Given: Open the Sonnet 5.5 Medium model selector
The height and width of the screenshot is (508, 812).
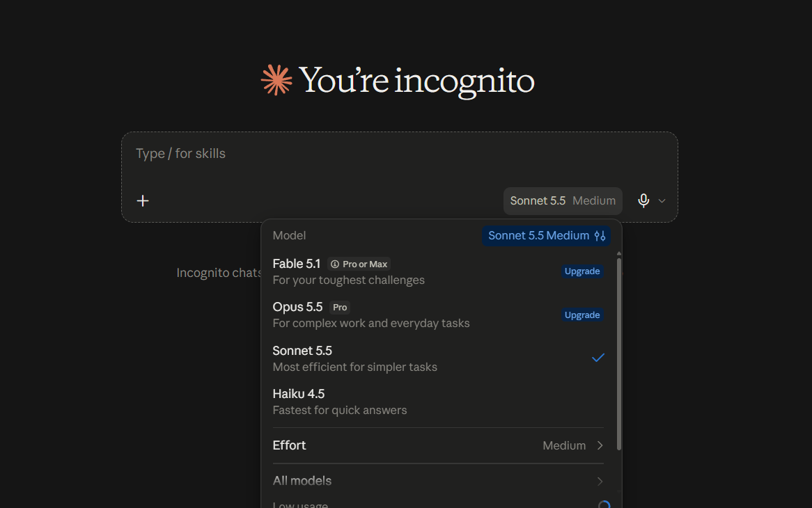Looking at the screenshot, I should 563,200.
